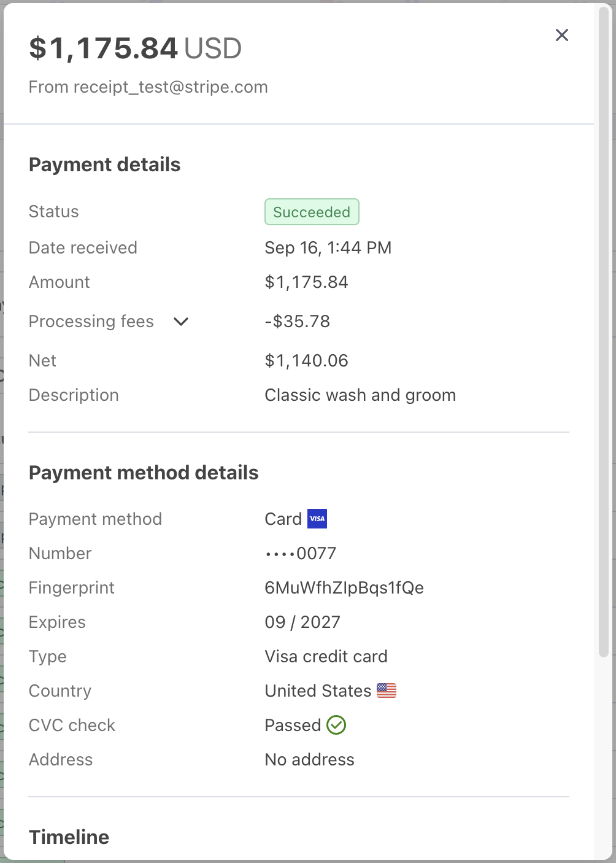Click the Amount value $1,175.84
Image resolution: width=616 pixels, height=863 pixels.
tap(307, 282)
